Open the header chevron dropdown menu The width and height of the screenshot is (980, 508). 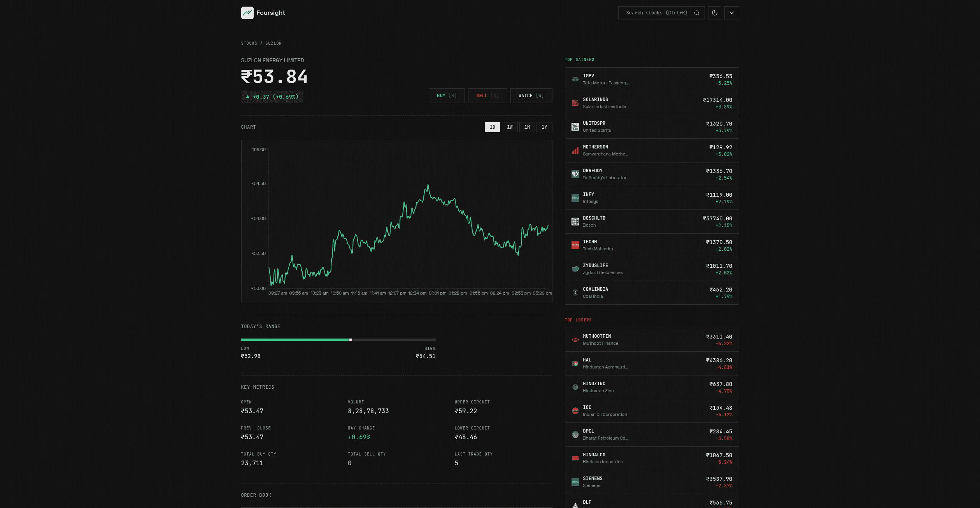(x=732, y=13)
